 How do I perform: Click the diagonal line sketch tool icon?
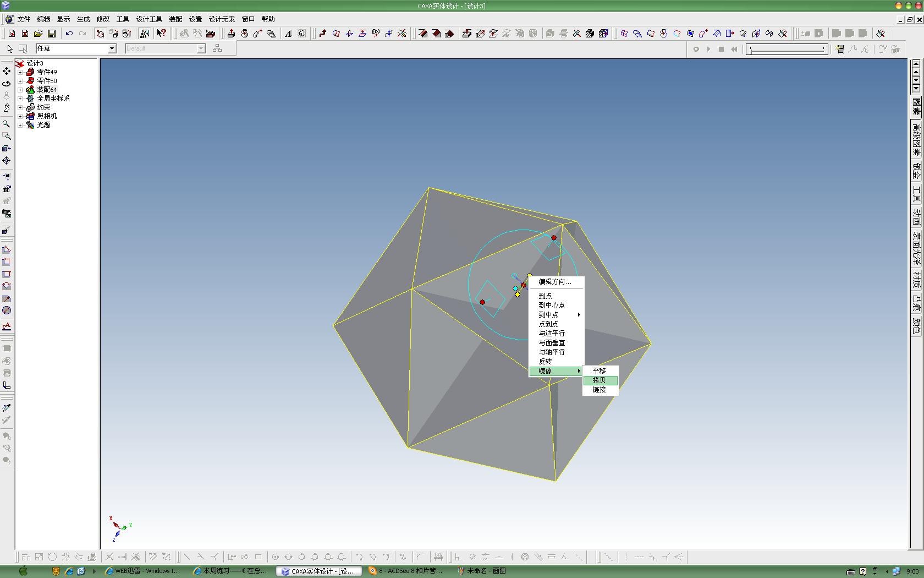(187, 557)
